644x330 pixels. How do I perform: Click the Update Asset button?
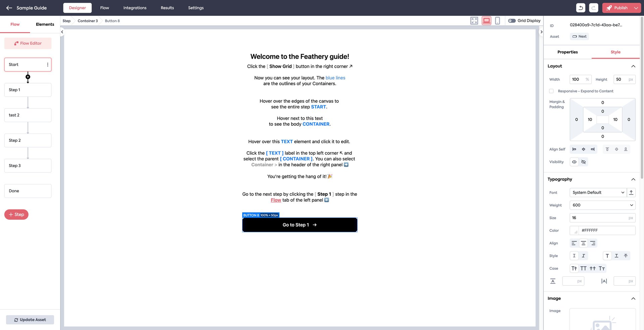coord(30,320)
